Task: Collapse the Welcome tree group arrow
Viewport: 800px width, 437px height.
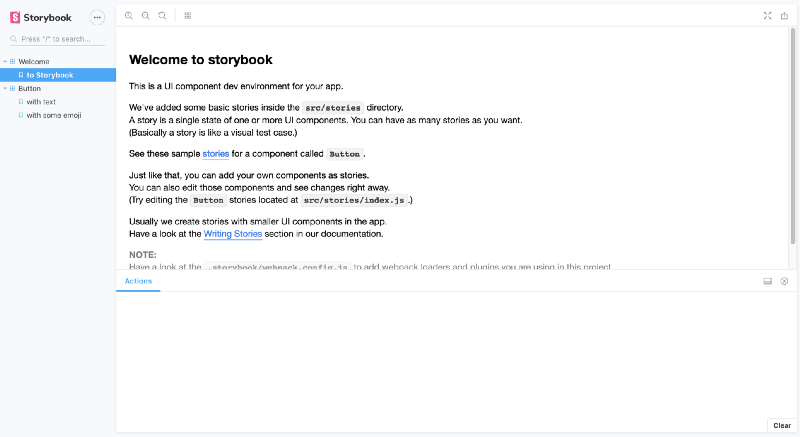Action: click(x=5, y=61)
